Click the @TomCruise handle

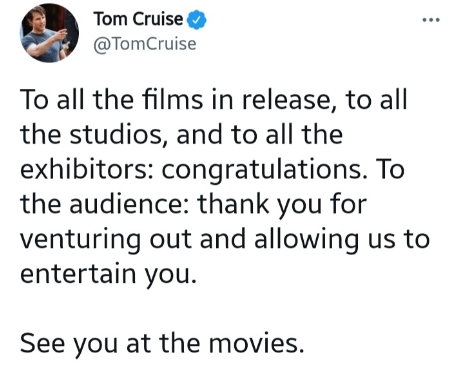145,44
